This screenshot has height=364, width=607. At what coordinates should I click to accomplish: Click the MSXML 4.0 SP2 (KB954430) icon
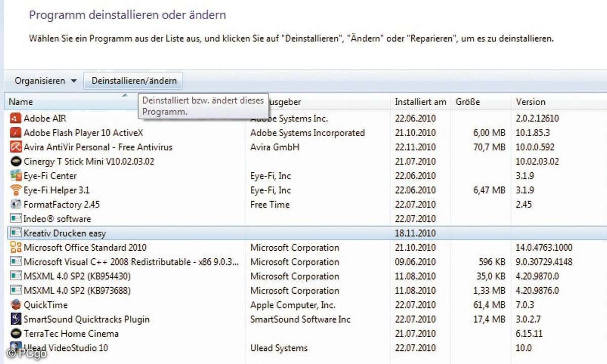click(x=15, y=276)
